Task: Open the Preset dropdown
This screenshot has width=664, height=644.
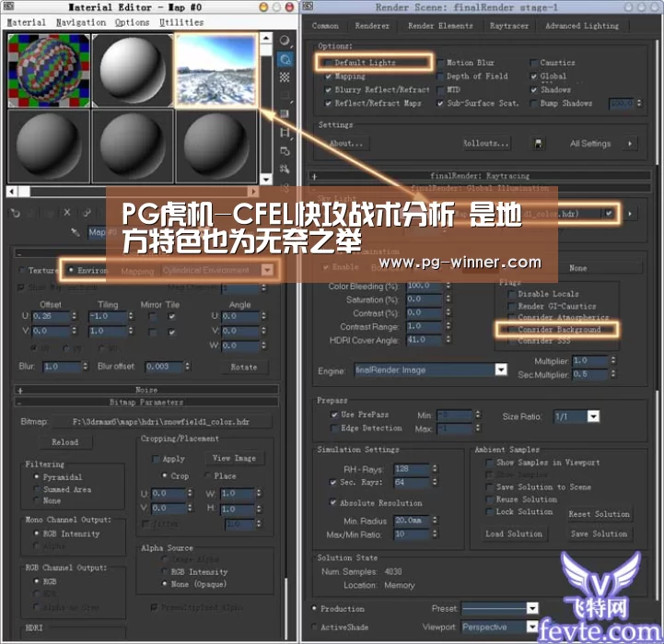Action: pyautogui.click(x=532, y=609)
